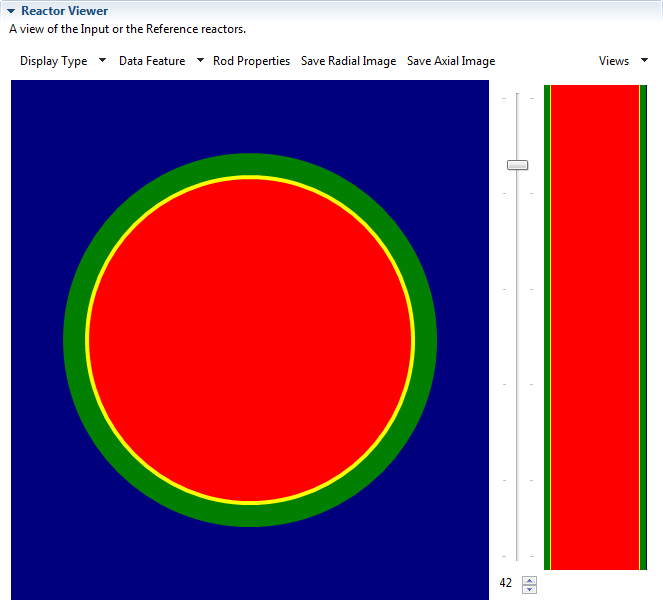
Task: Click the Data Feature dropdown arrow
Action: pos(200,60)
